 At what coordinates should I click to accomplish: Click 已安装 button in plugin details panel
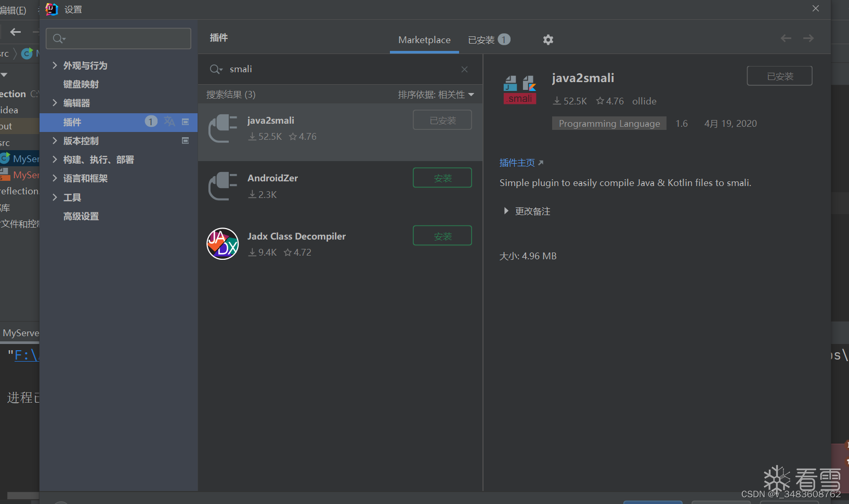(x=780, y=76)
